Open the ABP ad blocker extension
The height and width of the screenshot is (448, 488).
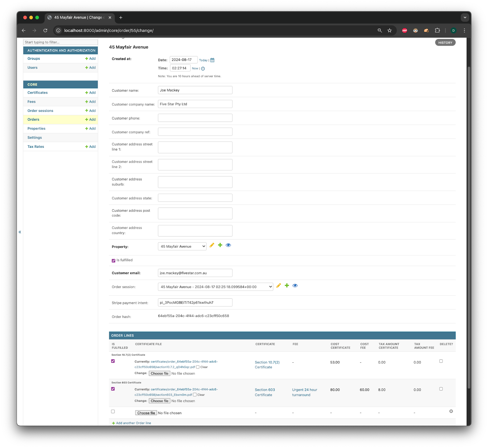404,30
